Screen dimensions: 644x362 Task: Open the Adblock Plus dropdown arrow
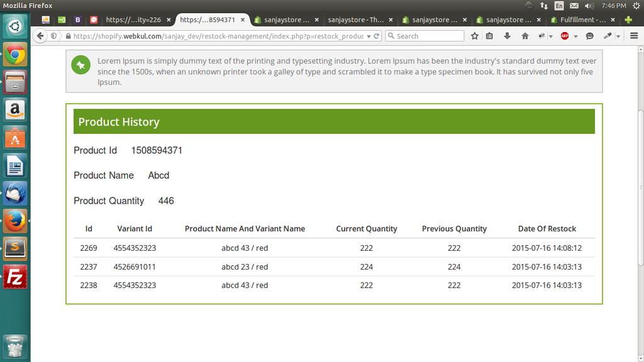pos(575,36)
